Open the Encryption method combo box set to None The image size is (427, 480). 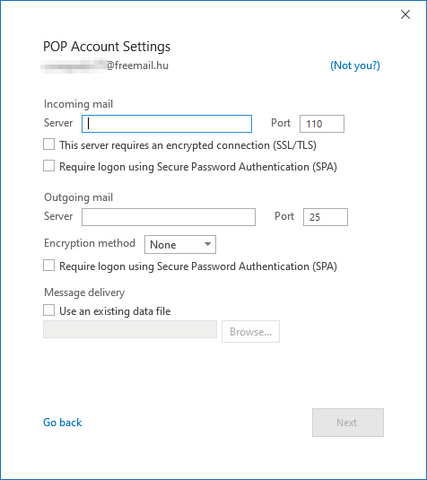[x=180, y=244]
